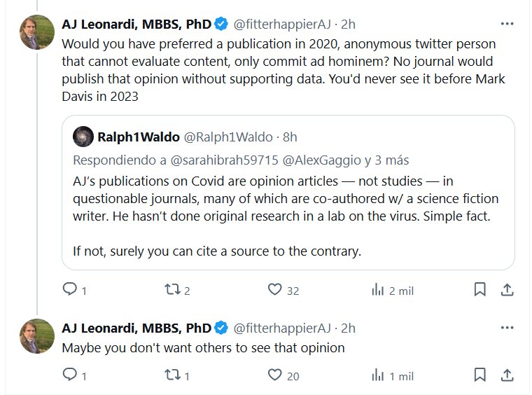Viewport: 532px width, 395px height.
Task: Open more options menu for first tweet
Action: coord(508,23)
